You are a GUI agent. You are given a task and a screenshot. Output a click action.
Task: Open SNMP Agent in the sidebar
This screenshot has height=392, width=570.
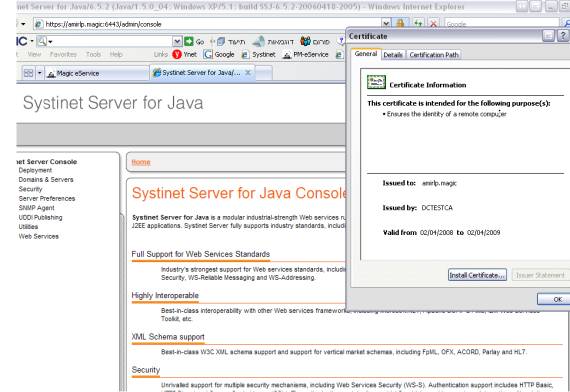click(x=36, y=208)
